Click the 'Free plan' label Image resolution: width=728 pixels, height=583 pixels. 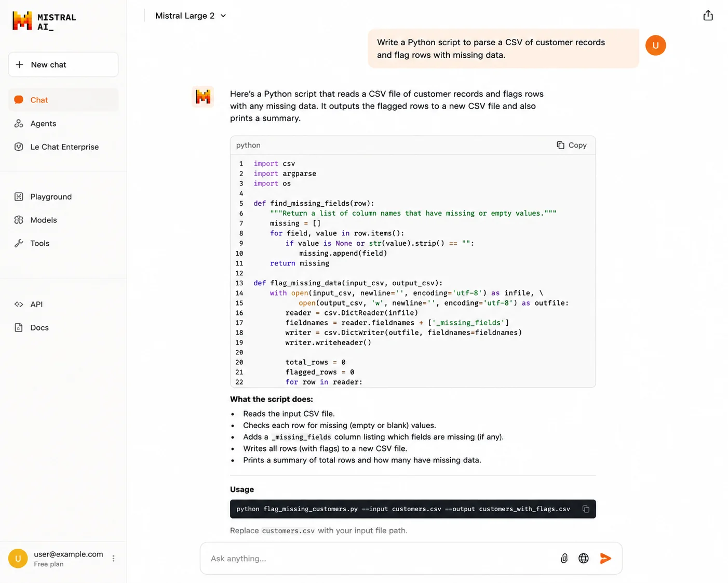(x=49, y=564)
